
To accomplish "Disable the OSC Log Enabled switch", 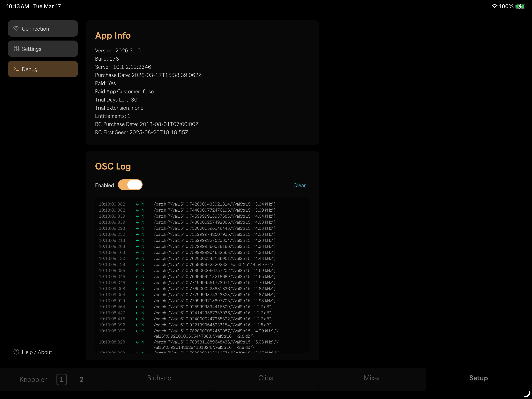I will pyautogui.click(x=130, y=185).
